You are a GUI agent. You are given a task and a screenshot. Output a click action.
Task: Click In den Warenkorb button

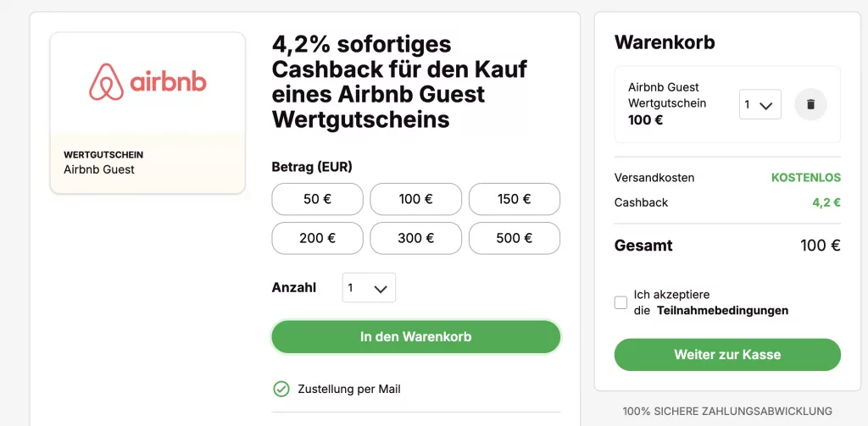coord(415,336)
